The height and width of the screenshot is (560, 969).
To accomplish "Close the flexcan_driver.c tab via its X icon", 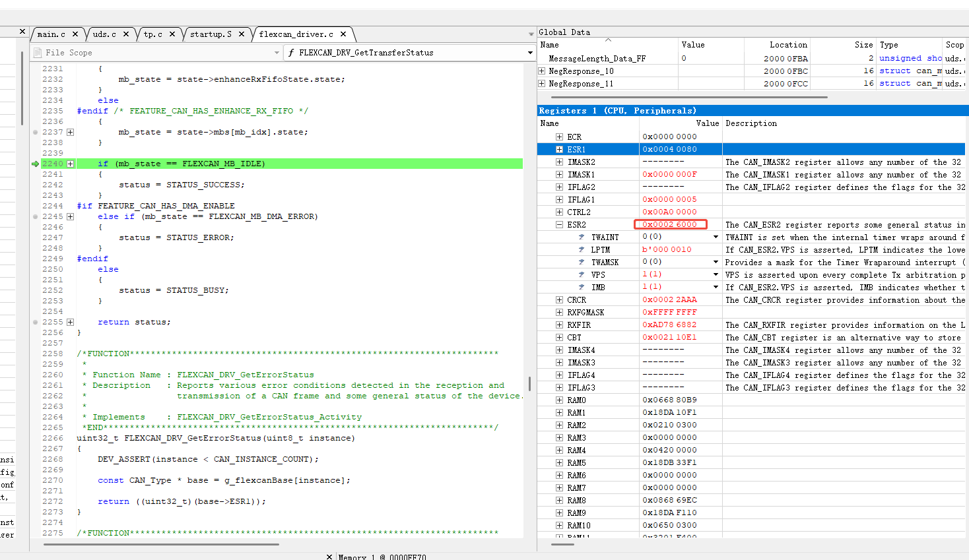I will tap(343, 34).
